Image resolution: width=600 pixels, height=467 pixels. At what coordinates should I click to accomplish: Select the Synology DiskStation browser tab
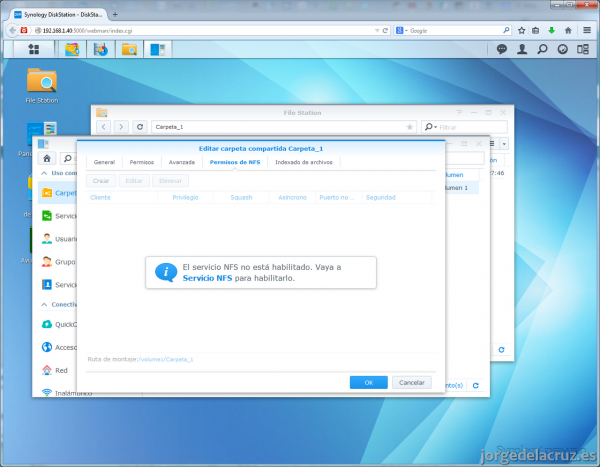point(59,15)
